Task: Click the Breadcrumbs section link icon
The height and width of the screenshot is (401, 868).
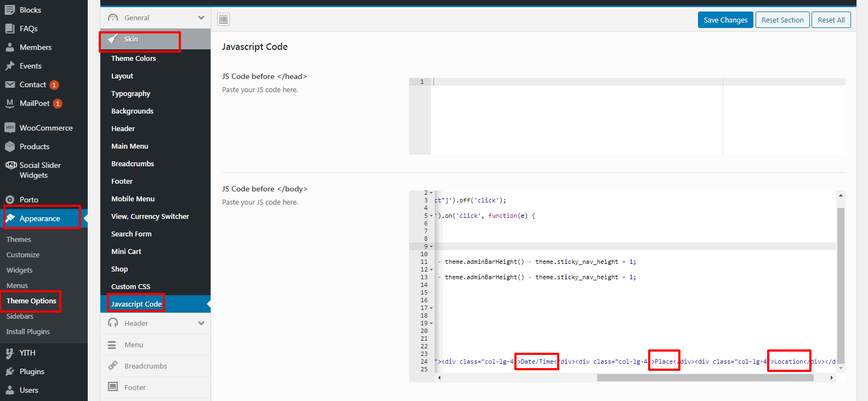Action: coord(113,365)
